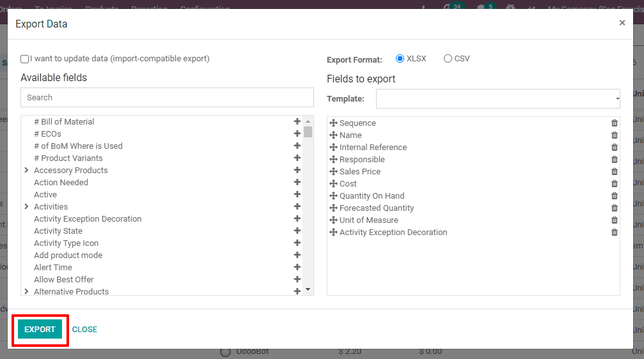The height and width of the screenshot is (359, 644).
Task: Add 'Action Needed' field plus icon
Action: point(297,182)
